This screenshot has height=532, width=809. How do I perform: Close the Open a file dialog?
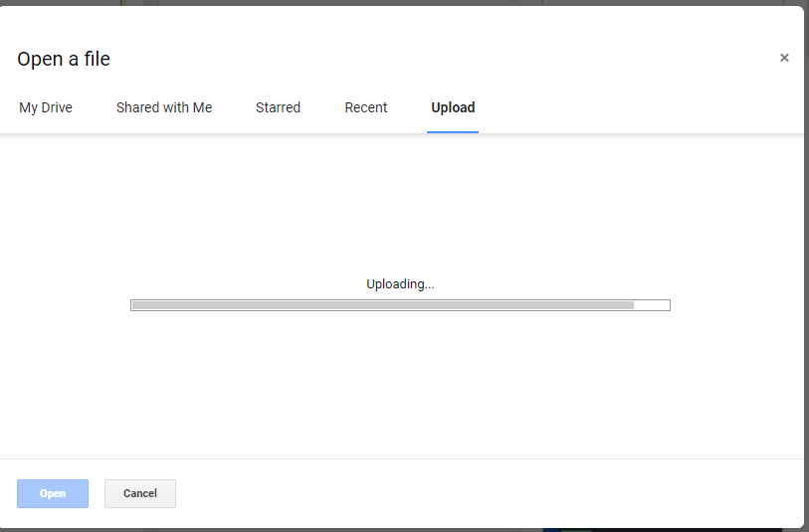(x=784, y=58)
